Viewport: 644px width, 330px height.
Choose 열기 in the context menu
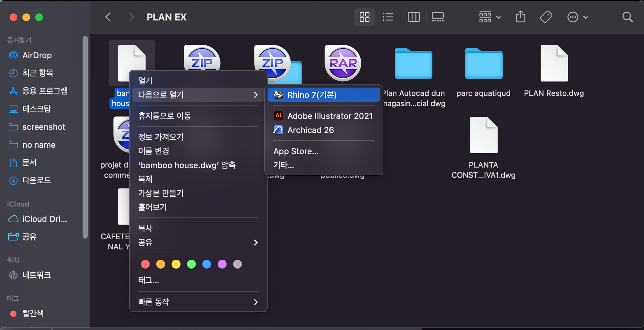(198, 81)
